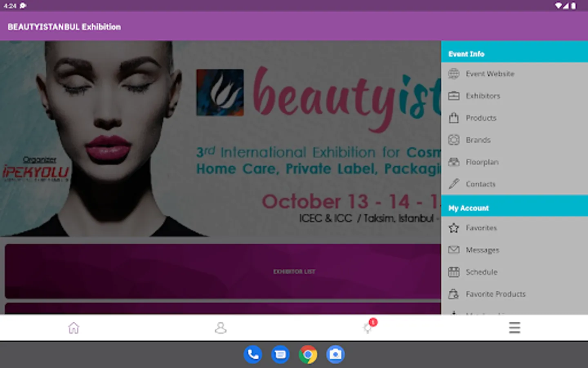Toggle the hamburger menu icon
Image resolution: width=588 pixels, height=368 pixels.
[514, 328]
